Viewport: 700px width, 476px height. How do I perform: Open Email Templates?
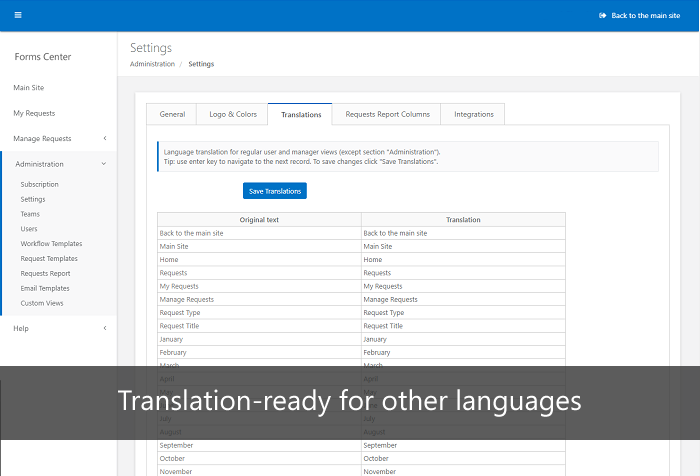point(45,288)
